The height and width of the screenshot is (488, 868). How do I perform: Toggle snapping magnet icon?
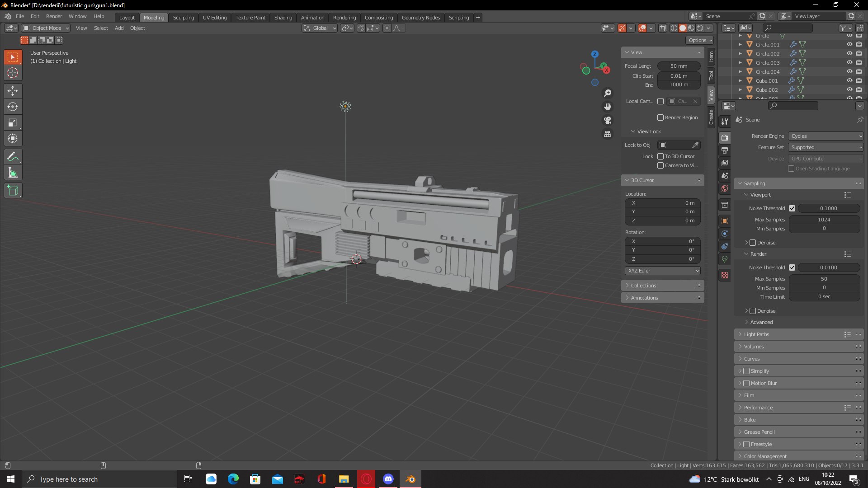[x=361, y=28]
